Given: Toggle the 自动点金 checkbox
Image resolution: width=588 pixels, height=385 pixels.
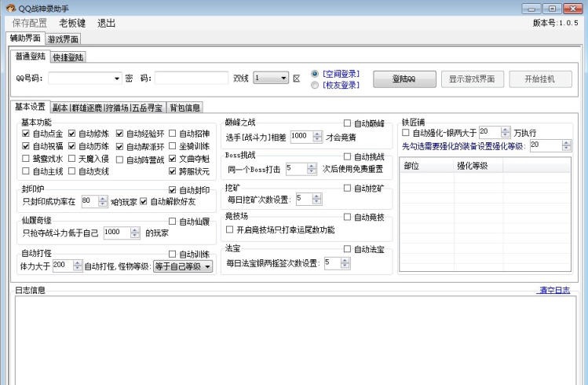Looking at the screenshot, I should click(26, 134).
